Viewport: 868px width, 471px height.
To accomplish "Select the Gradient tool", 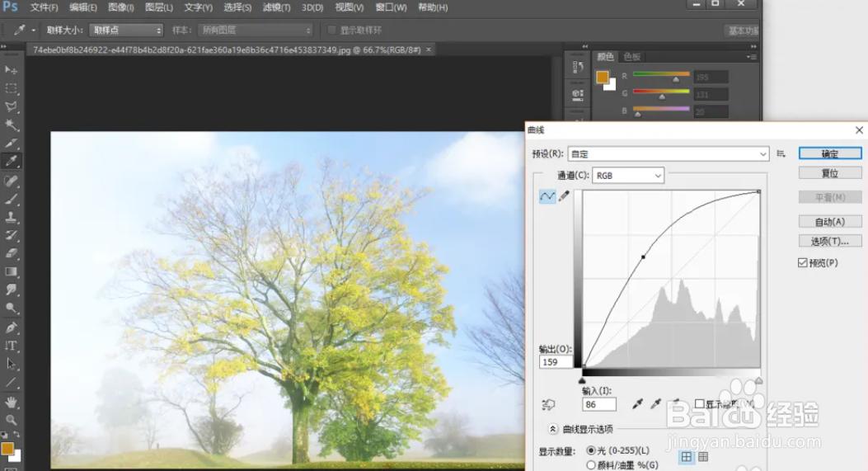I will [x=11, y=271].
